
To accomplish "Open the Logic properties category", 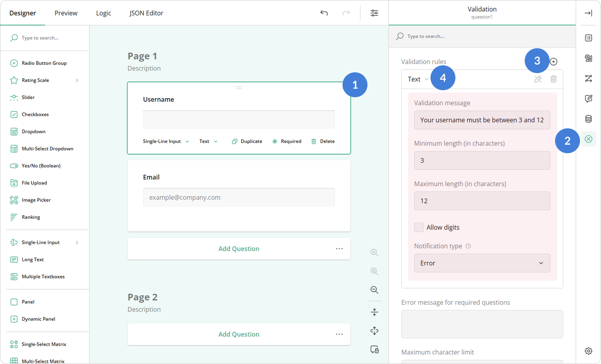I will (x=588, y=78).
